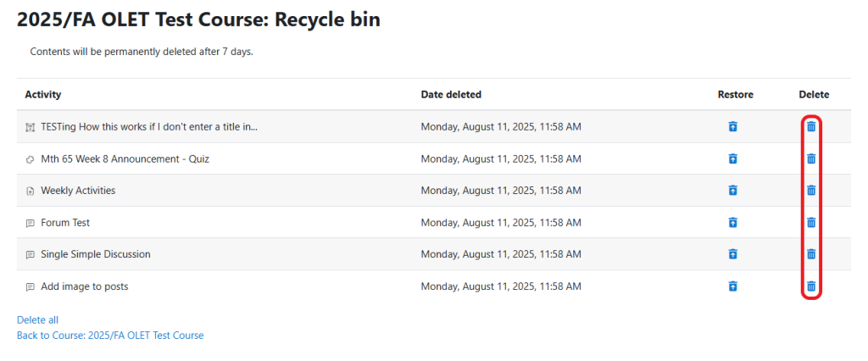Click the Weekly Activities activity name
The width and height of the screenshot is (868, 361).
coord(78,191)
